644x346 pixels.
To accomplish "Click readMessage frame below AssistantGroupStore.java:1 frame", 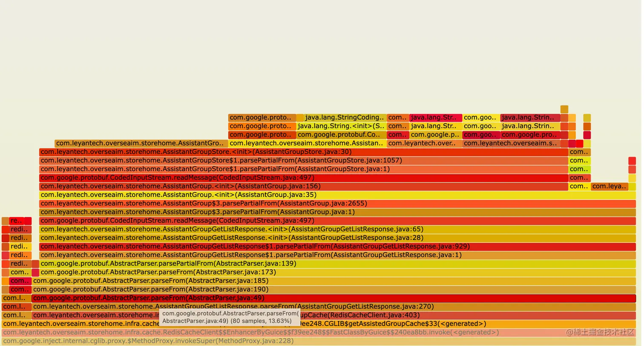I will pyautogui.click(x=303, y=178).
